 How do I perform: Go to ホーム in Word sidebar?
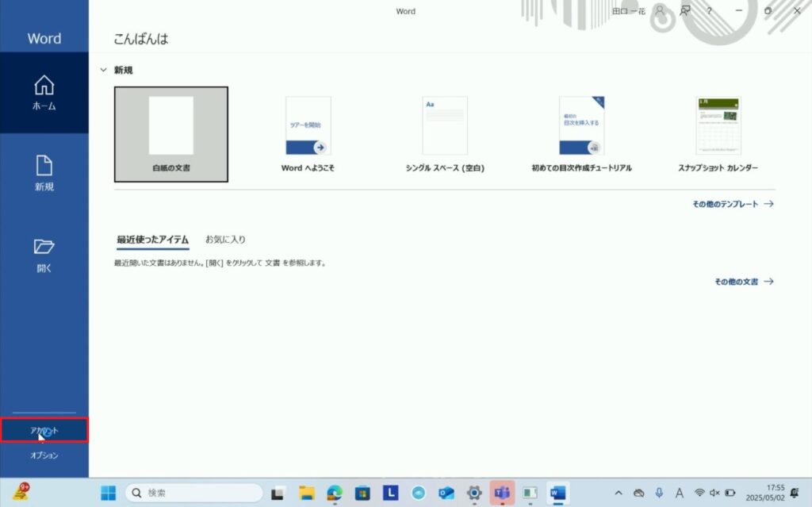pos(44,93)
